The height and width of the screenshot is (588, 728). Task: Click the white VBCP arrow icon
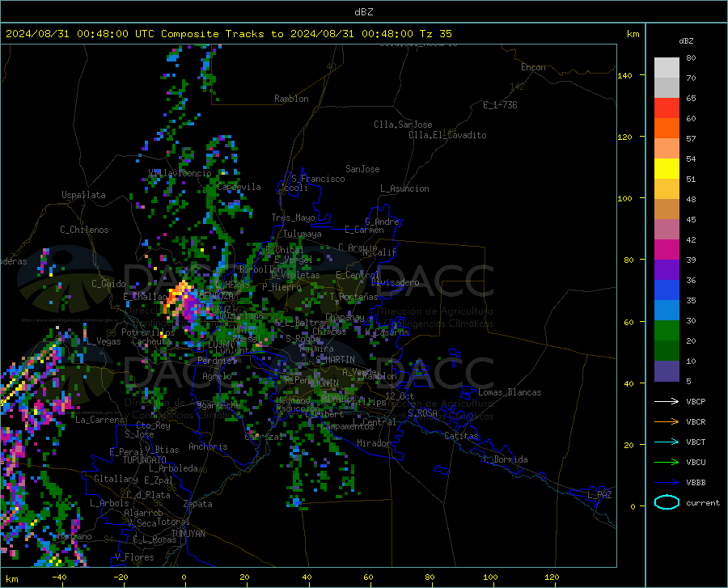point(667,401)
